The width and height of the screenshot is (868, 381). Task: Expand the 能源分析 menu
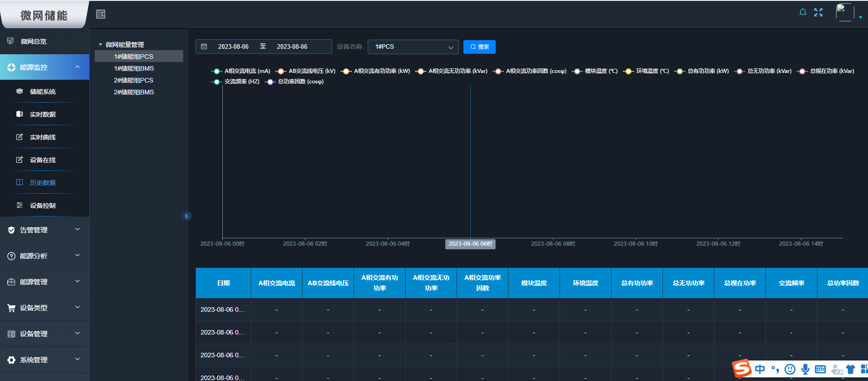[45, 256]
